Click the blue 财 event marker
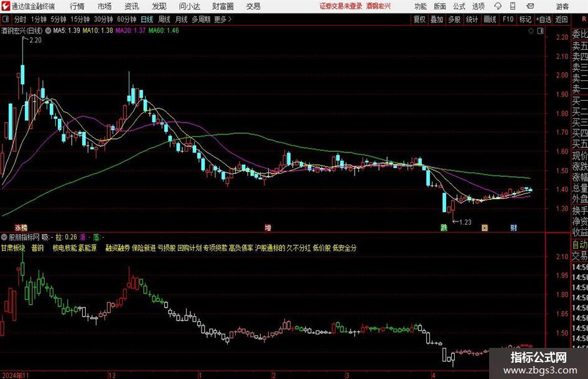The width and height of the screenshot is (588, 379). click(514, 227)
